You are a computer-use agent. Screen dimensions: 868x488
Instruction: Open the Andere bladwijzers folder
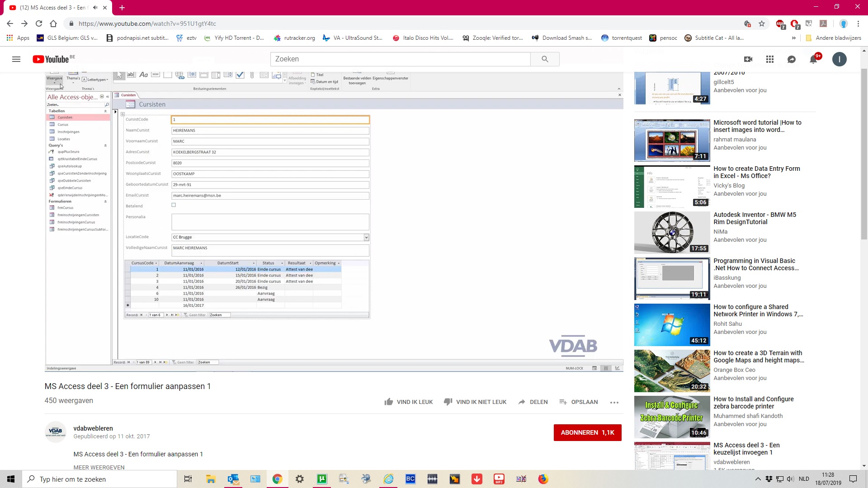pos(833,38)
